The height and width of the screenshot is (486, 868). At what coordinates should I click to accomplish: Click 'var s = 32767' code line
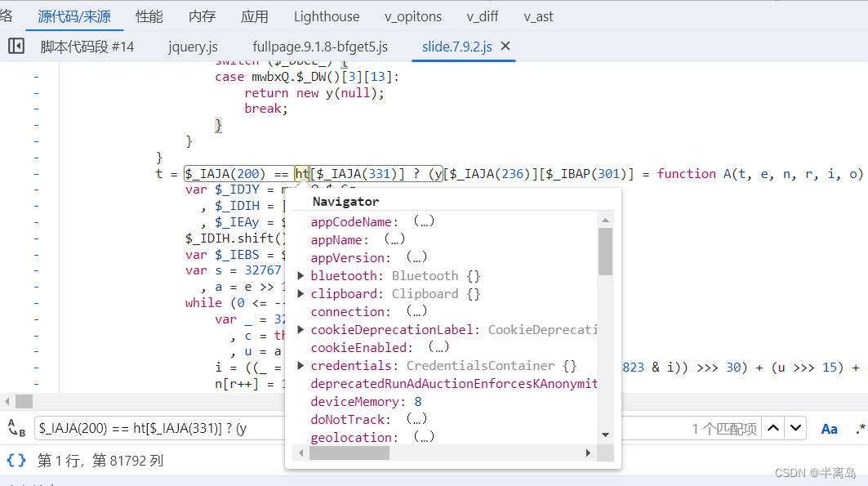233,270
